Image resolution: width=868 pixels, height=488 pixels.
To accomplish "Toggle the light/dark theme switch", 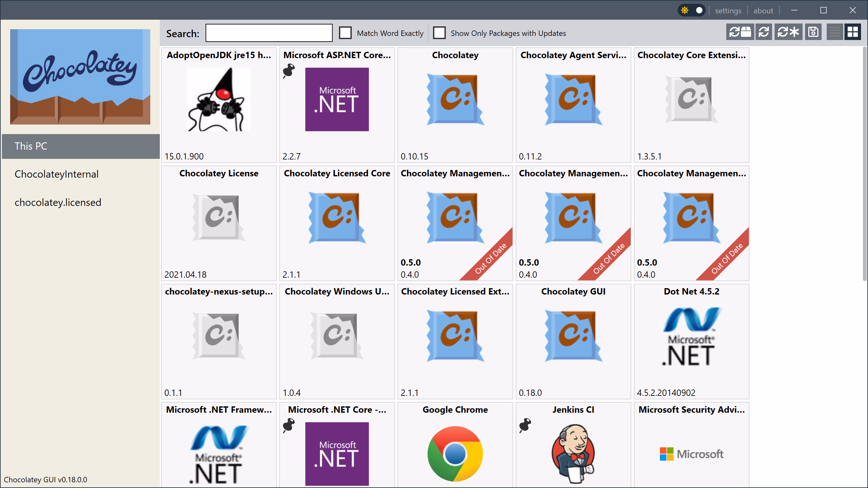I will point(692,10).
